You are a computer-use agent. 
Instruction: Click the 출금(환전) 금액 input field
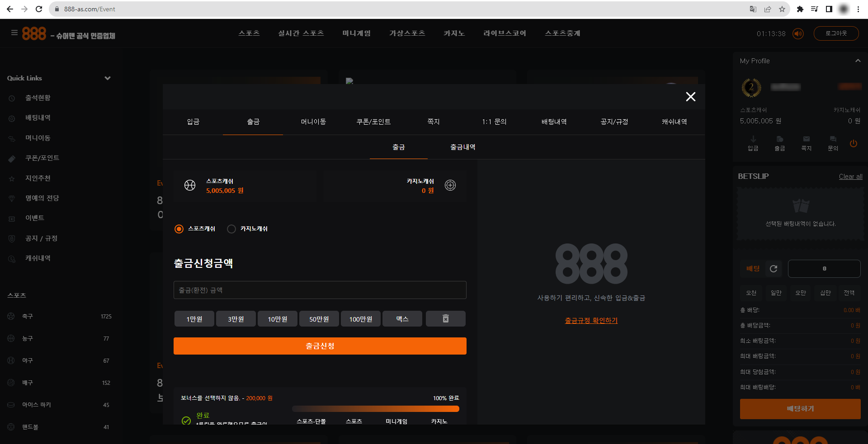click(320, 290)
